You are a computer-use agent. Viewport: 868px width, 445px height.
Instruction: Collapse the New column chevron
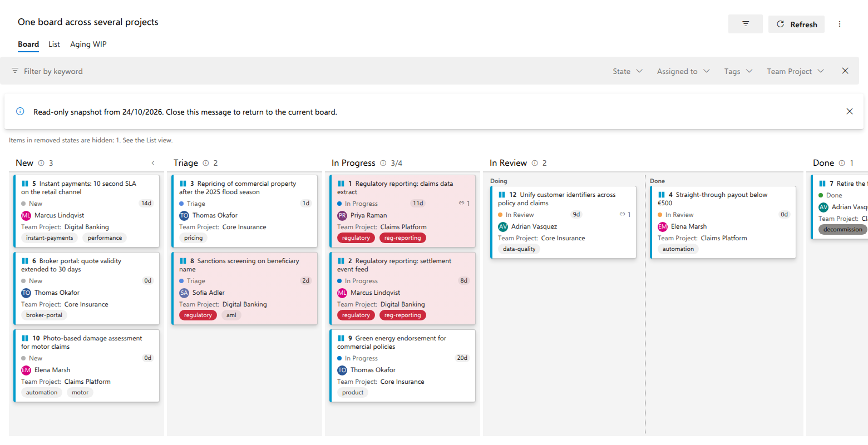pos(153,163)
